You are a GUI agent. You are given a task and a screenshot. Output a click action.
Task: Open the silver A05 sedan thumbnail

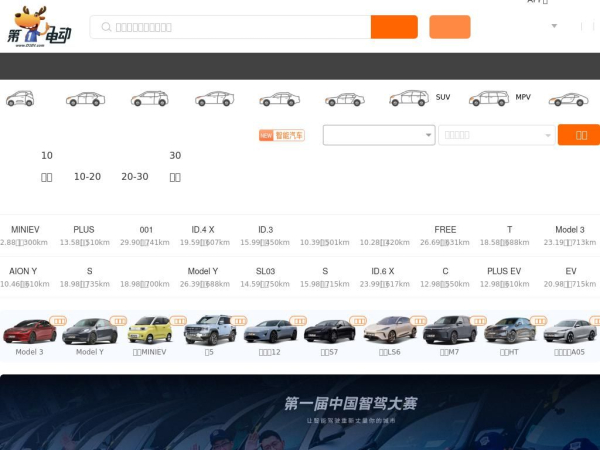pyautogui.click(x=569, y=331)
